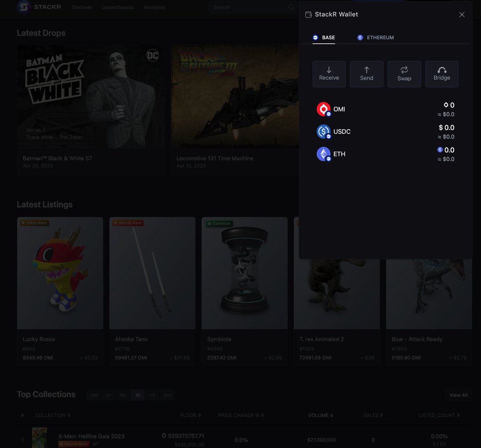The image size is (481, 448).
Task: Click the Ultra Rare badge on Lucky Rosso
Action: pos(34,223)
